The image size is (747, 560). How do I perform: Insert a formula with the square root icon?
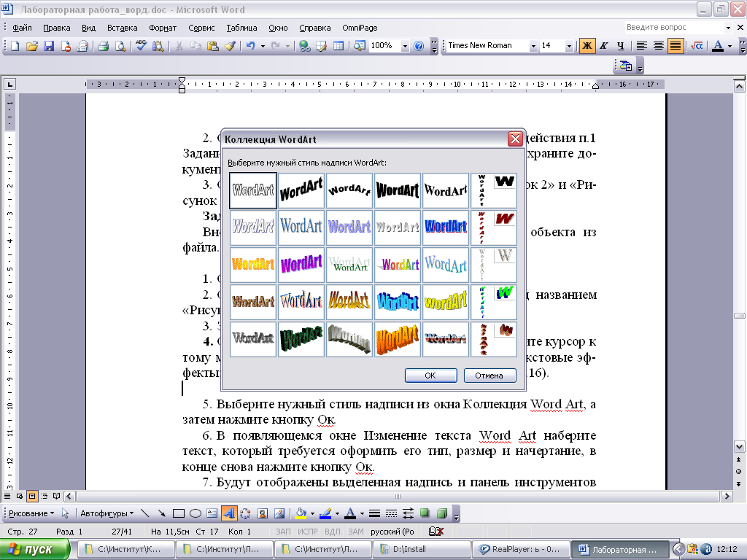pos(697,46)
